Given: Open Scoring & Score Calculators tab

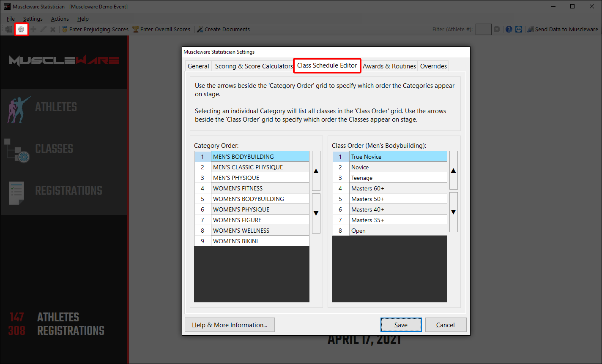Looking at the screenshot, I should coord(254,66).
